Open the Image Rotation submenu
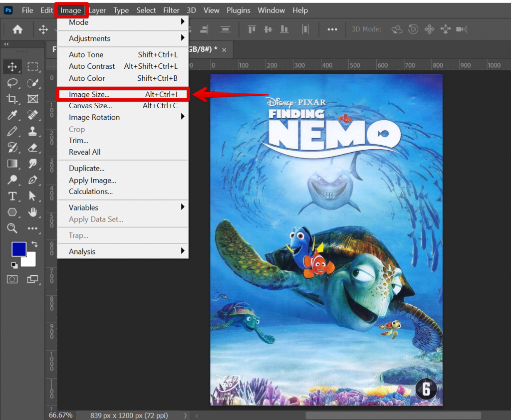511x420 pixels. pyautogui.click(x=94, y=117)
